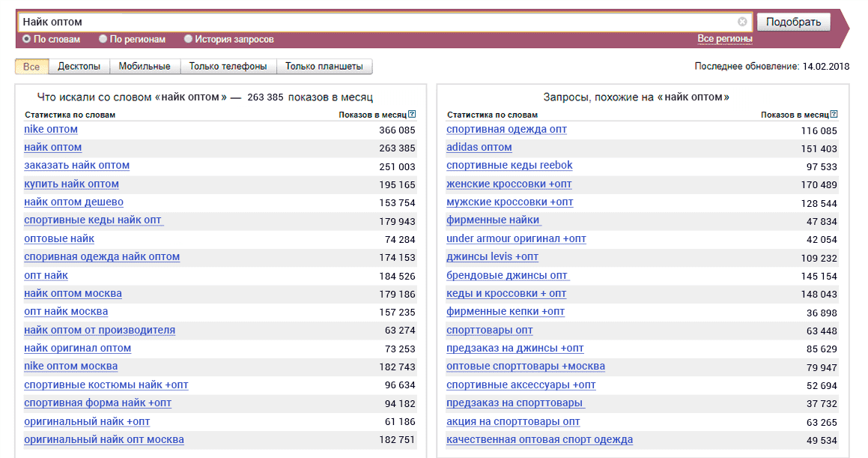Open the 'nike оптом москва' link
Image resolution: width=868 pixels, height=458 pixels.
pyautogui.click(x=71, y=366)
